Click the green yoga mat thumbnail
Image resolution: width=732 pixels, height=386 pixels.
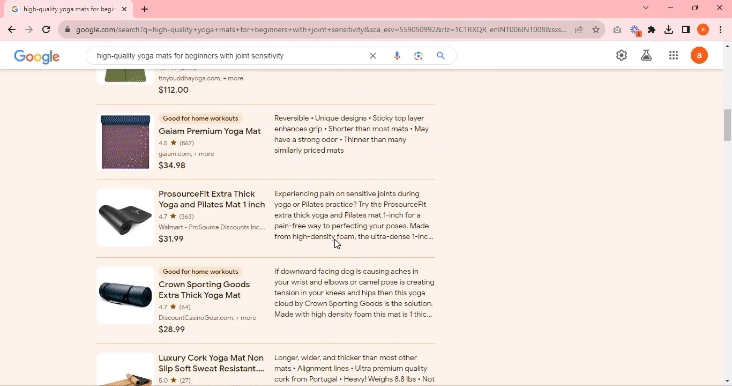(125, 76)
